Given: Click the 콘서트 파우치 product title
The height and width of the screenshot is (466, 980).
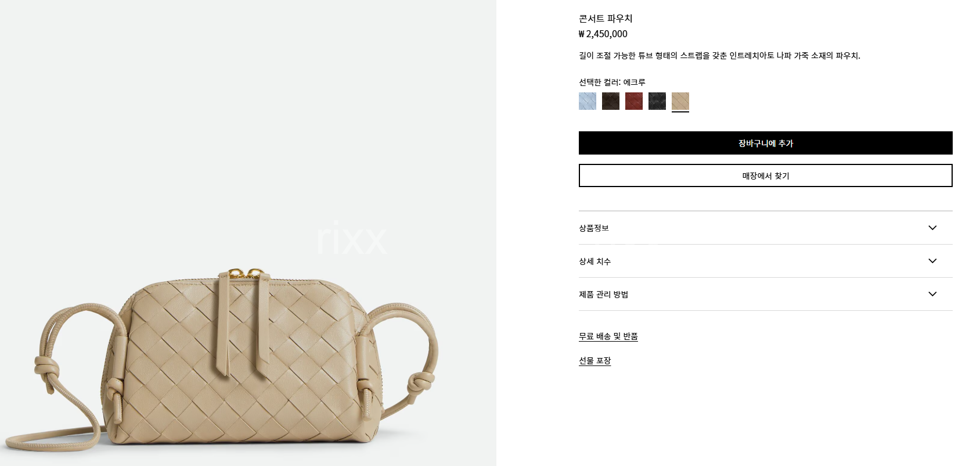Looking at the screenshot, I should point(606,19).
